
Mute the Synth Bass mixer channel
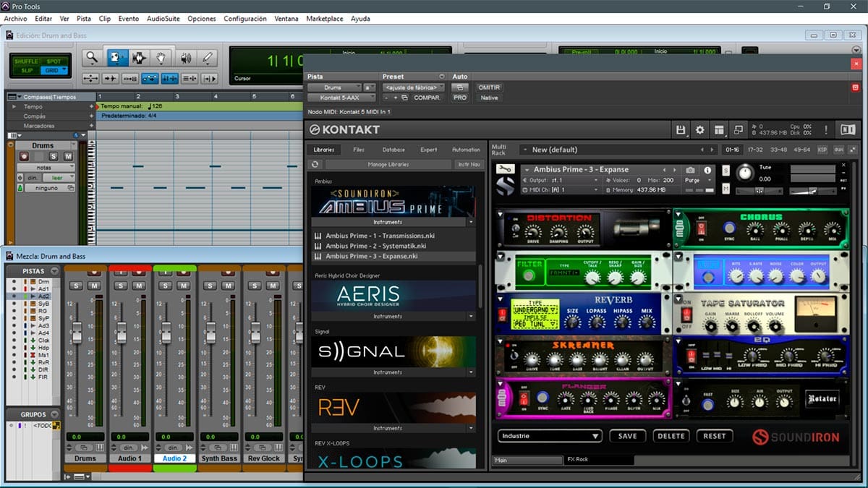pos(228,286)
